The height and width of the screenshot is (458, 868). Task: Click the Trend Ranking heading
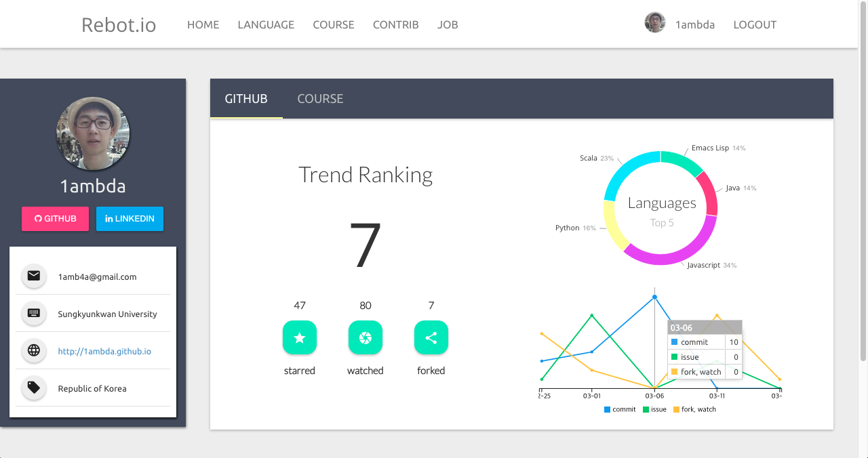[x=366, y=175]
